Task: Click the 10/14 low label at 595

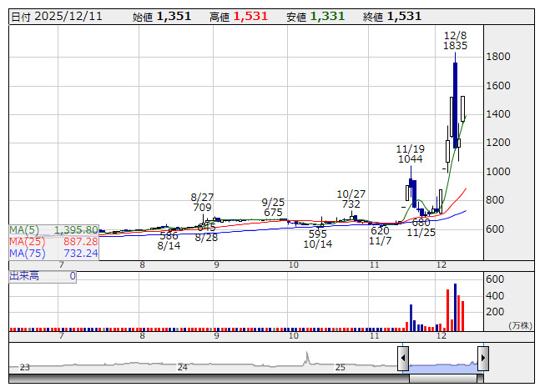Action: click(x=317, y=239)
